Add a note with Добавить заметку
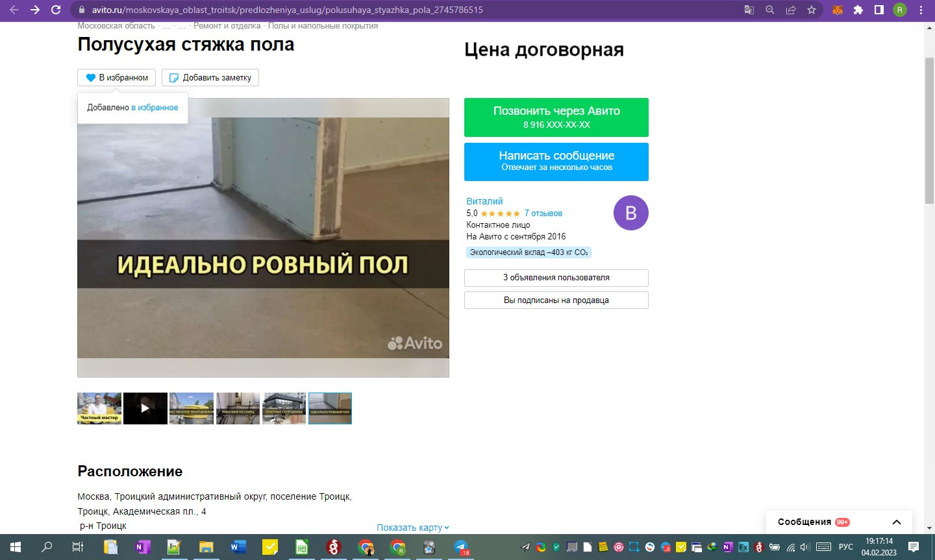This screenshot has height=560, width=935. coord(210,77)
